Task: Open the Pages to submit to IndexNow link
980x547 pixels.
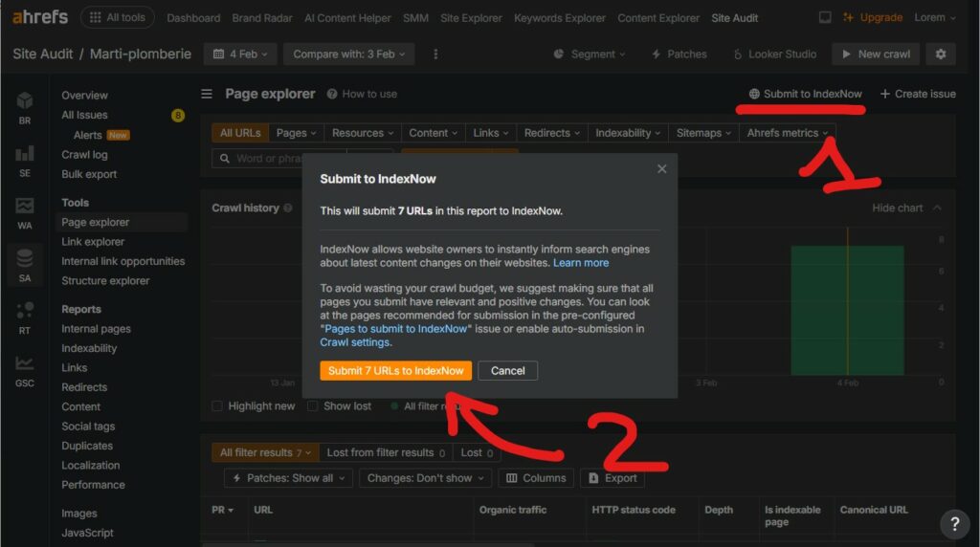Action: (395, 328)
